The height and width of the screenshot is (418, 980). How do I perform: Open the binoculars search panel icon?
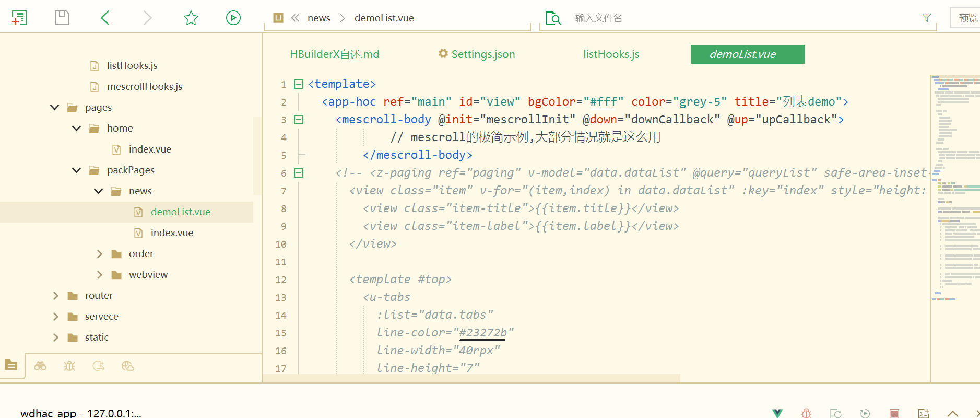click(x=40, y=366)
